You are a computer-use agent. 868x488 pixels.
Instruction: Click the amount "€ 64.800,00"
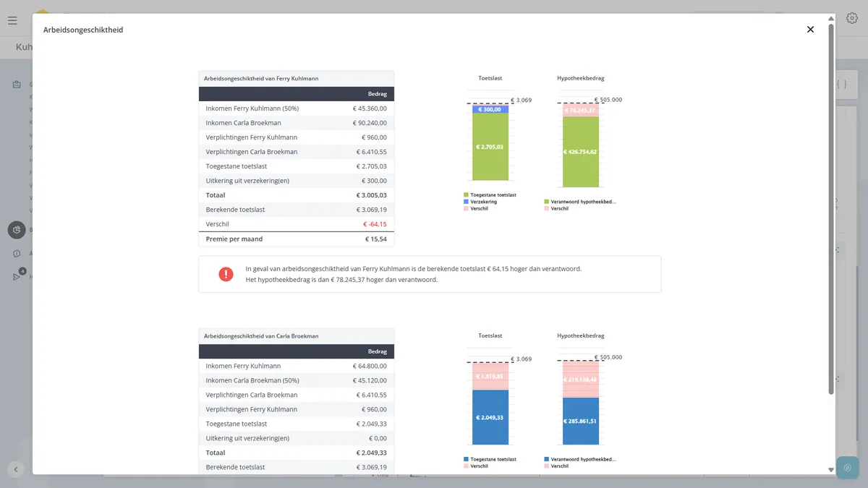tap(370, 366)
